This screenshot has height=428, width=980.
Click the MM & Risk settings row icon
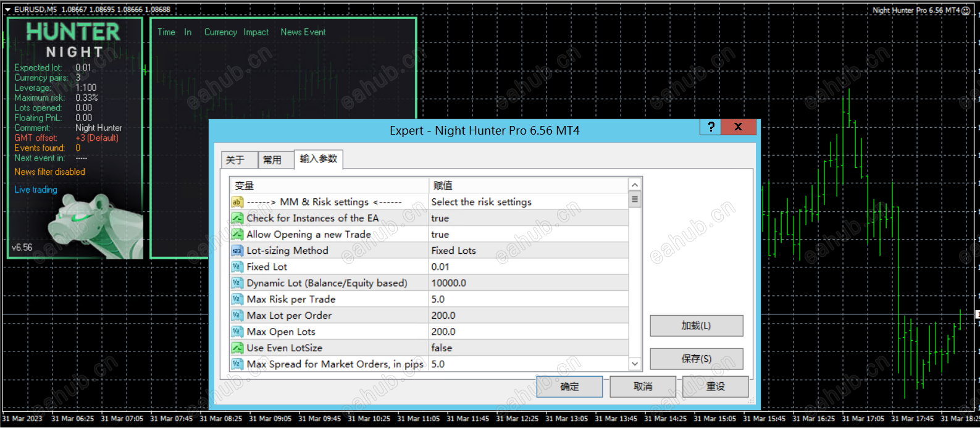[x=237, y=202]
